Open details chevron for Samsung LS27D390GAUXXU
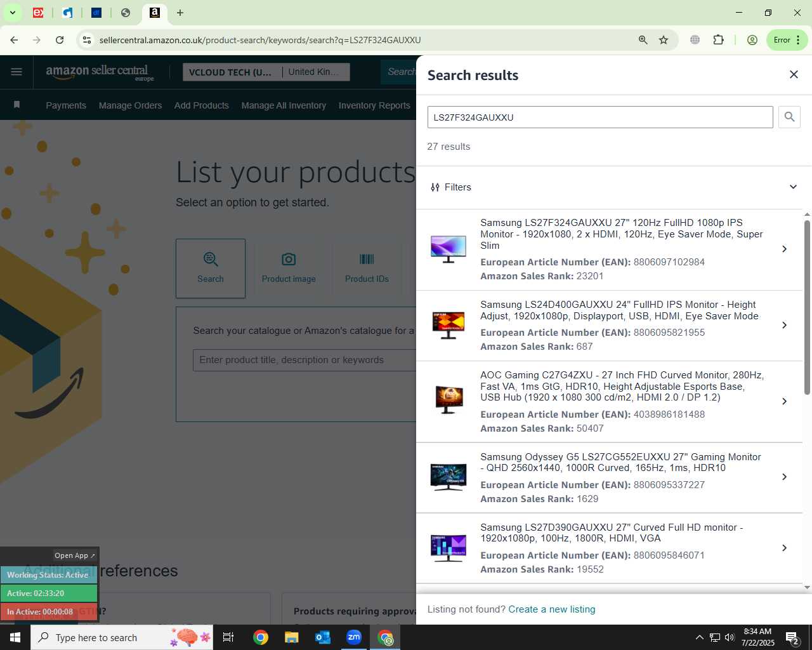Viewport: 812px width, 650px height. click(x=785, y=548)
